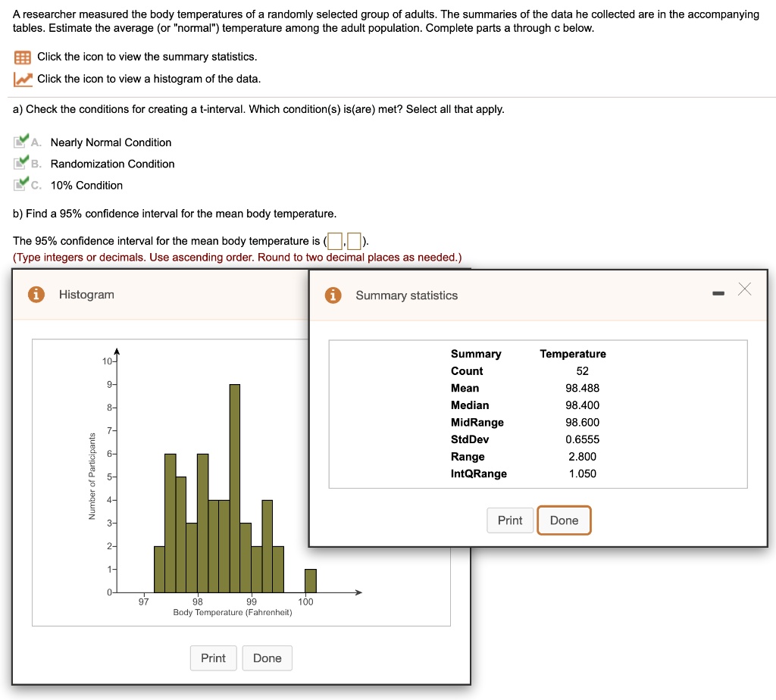
Task: Click Done in the Histogram window
Action: click(267, 658)
